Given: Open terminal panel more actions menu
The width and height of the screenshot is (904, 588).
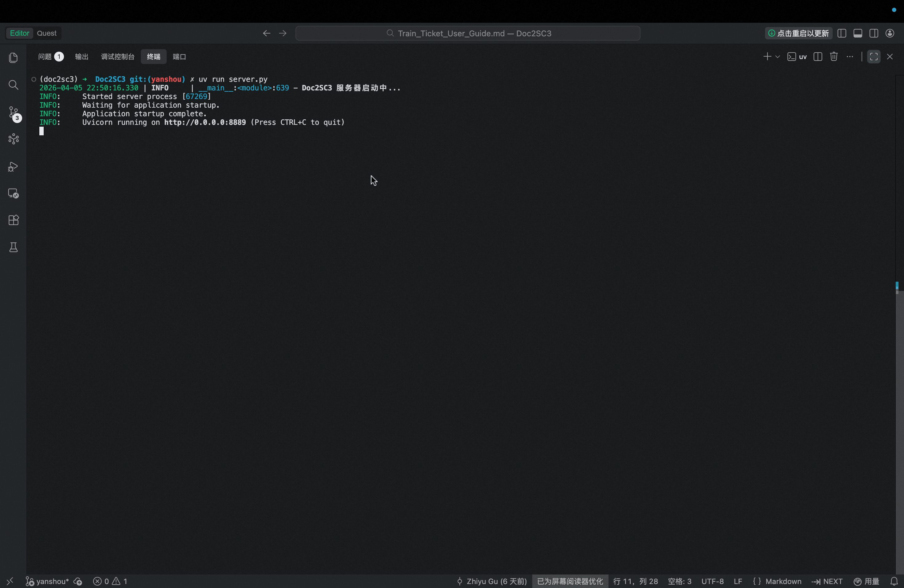Looking at the screenshot, I should click(x=850, y=57).
